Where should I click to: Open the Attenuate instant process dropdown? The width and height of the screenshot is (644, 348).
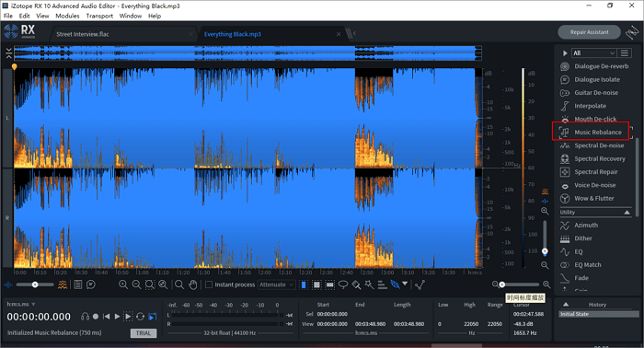click(x=276, y=284)
